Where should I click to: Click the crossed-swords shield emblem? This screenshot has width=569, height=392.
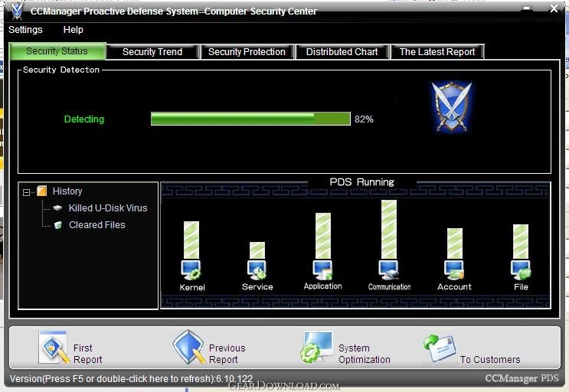[x=451, y=106]
